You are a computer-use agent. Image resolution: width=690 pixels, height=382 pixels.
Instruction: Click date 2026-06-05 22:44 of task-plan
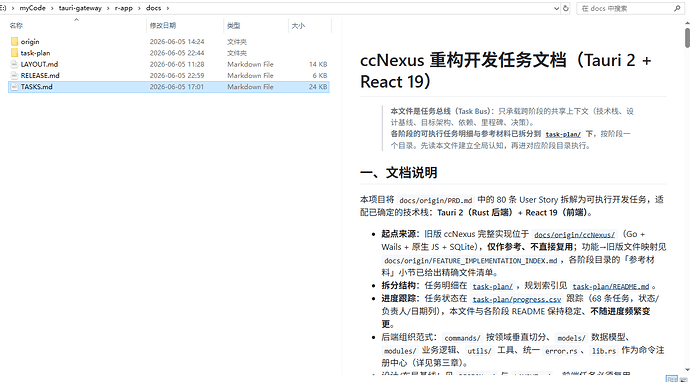click(x=177, y=53)
